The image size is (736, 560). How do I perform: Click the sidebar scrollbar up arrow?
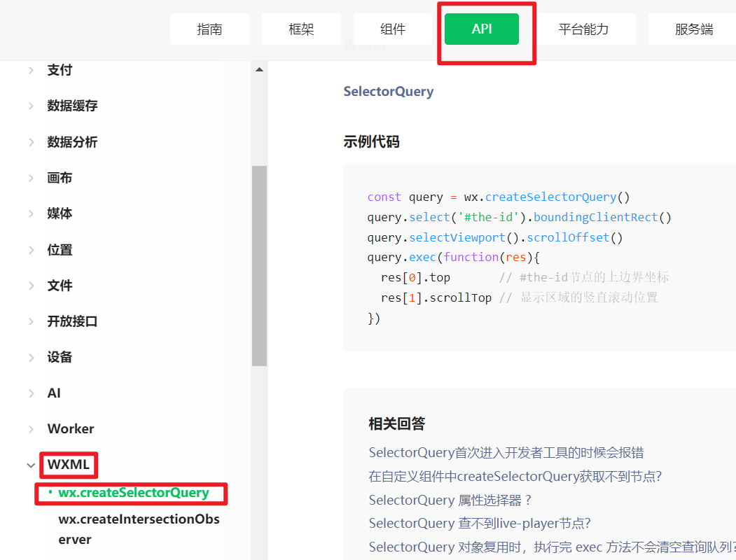click(259, 69)
